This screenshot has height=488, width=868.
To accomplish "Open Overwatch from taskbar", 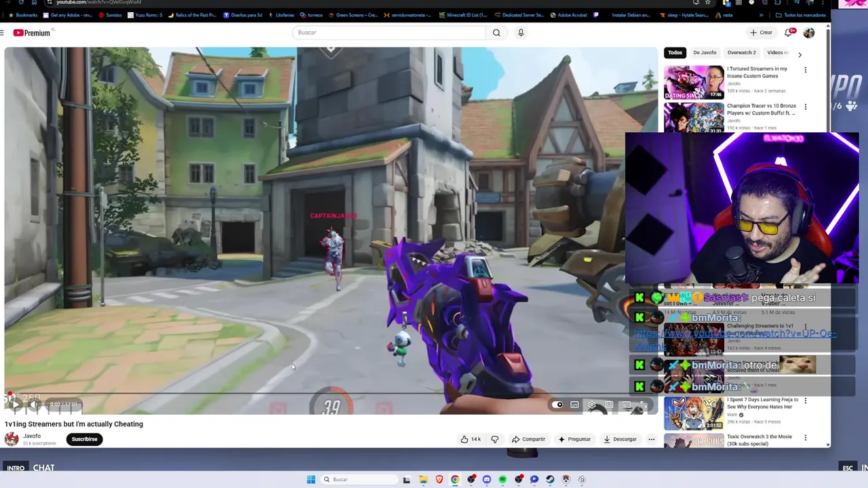I will pos(566,479).
